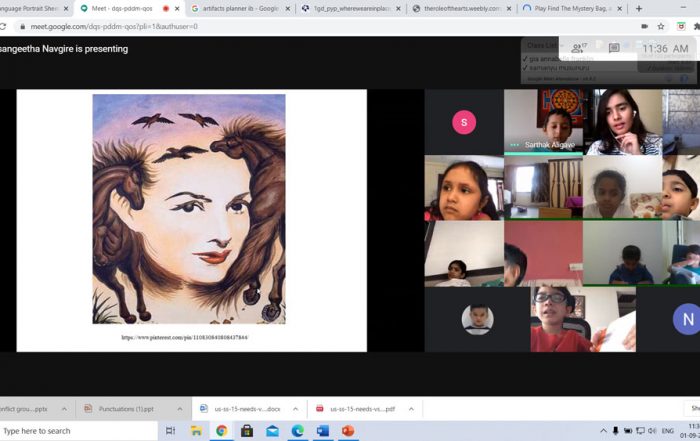Expand options for Punctuations (1).ppt download
Screen dimensions: 700x441
[179, 409]
